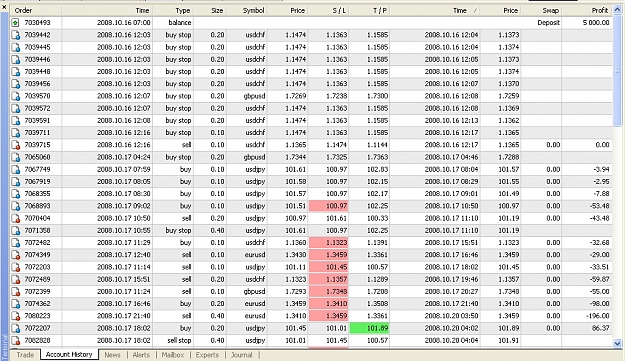Select the Deposit label in the balance row

click(548, 23)
